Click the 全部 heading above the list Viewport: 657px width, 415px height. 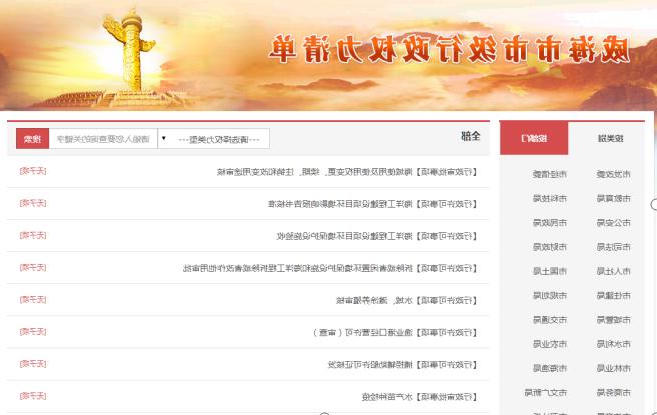pyautogui.click(x=471, y=136)
